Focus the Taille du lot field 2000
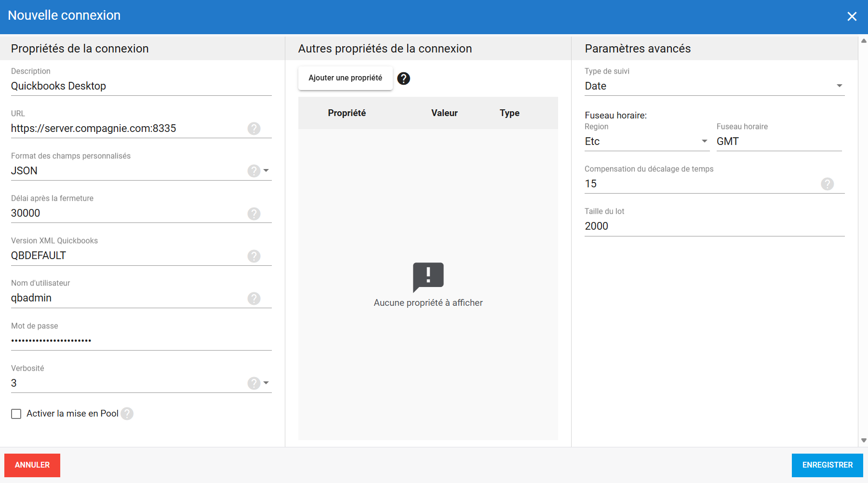This screenshot has height=483, width=868. [715, 226]
